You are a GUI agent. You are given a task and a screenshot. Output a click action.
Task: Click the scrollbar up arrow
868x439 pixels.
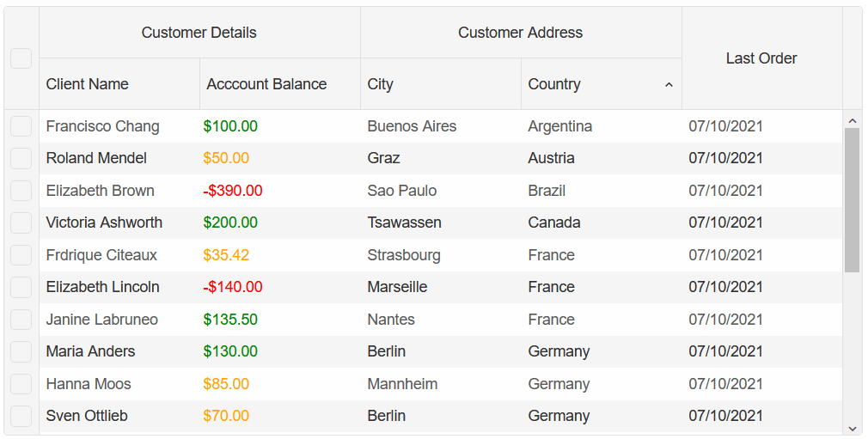coord(852,120)
